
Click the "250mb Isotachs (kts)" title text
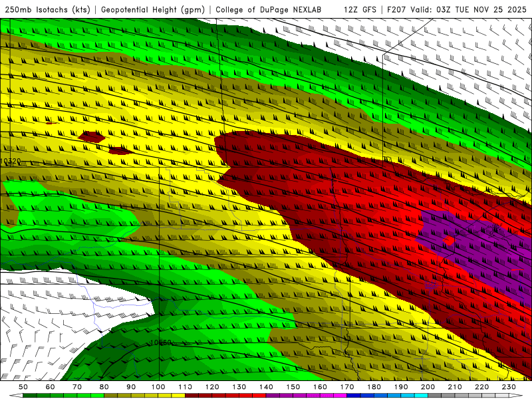[x=48, y=9]
